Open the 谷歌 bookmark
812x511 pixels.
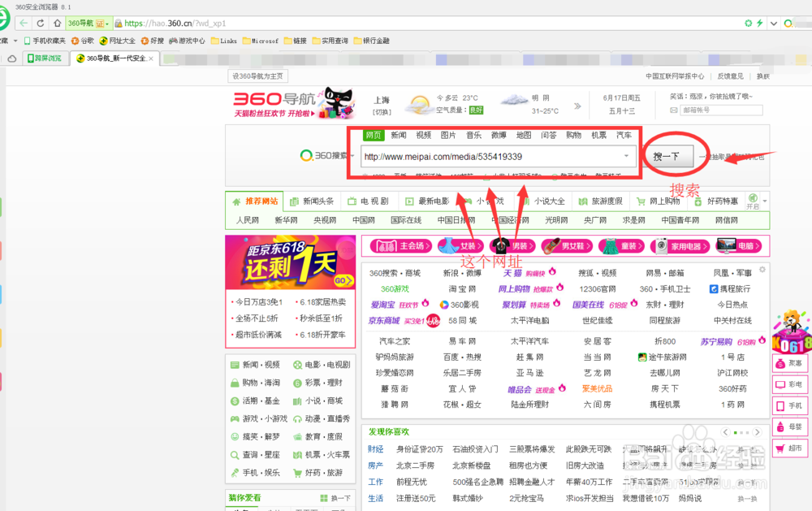point(83,41)
